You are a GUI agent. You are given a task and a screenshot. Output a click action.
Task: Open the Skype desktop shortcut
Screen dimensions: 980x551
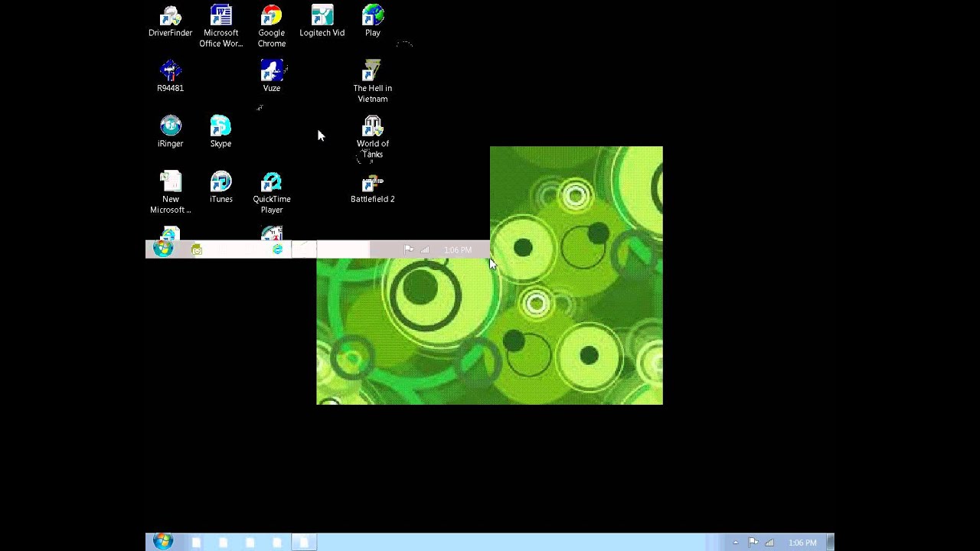pyautogui.click(x=220, y=132)
